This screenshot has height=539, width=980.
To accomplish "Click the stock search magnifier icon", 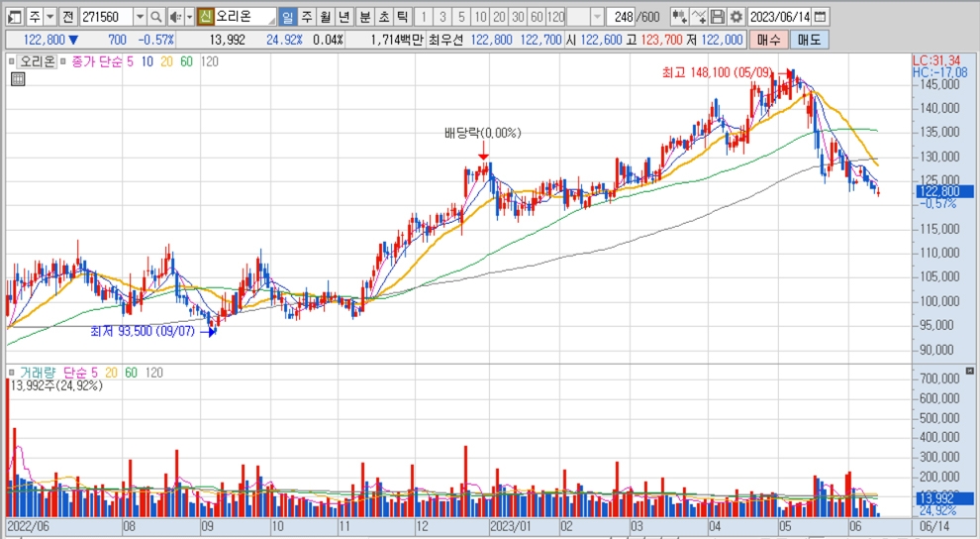I will coord(156,17).
